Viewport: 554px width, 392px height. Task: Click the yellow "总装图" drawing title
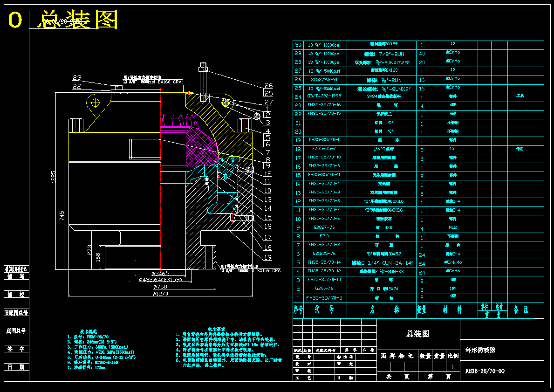78,20
